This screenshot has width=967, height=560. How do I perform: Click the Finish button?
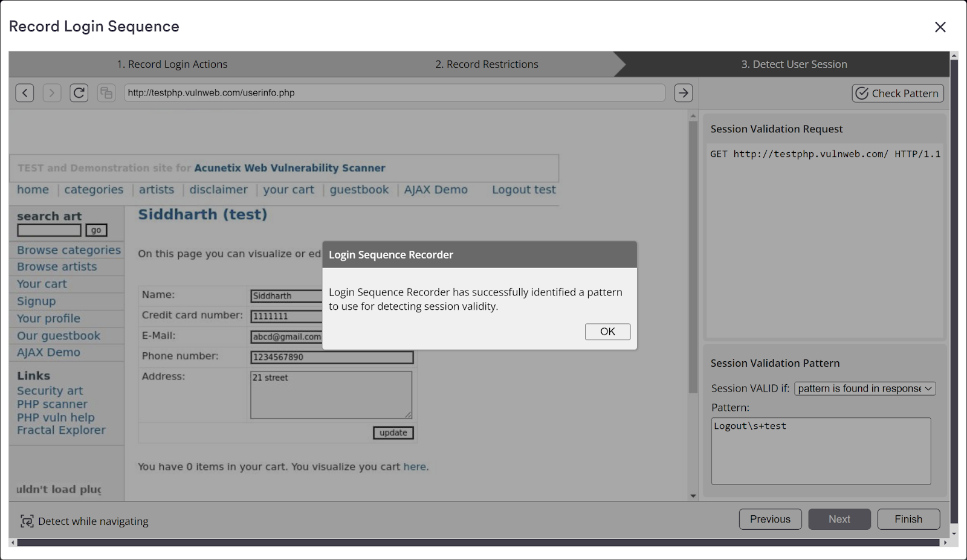pos(908,519)
